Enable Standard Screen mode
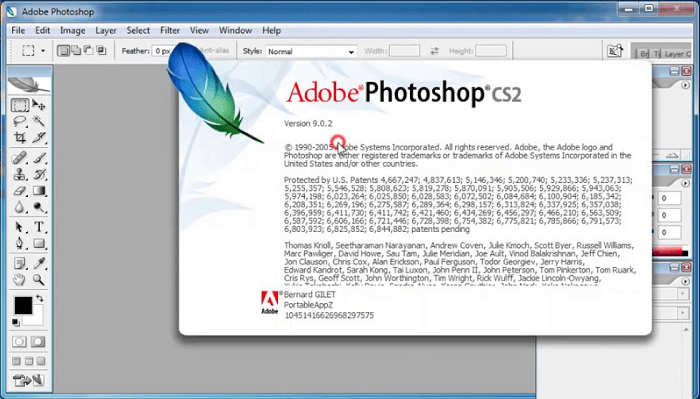The width and height of the screenshot is (700, 399). click(x=17, y=361)
